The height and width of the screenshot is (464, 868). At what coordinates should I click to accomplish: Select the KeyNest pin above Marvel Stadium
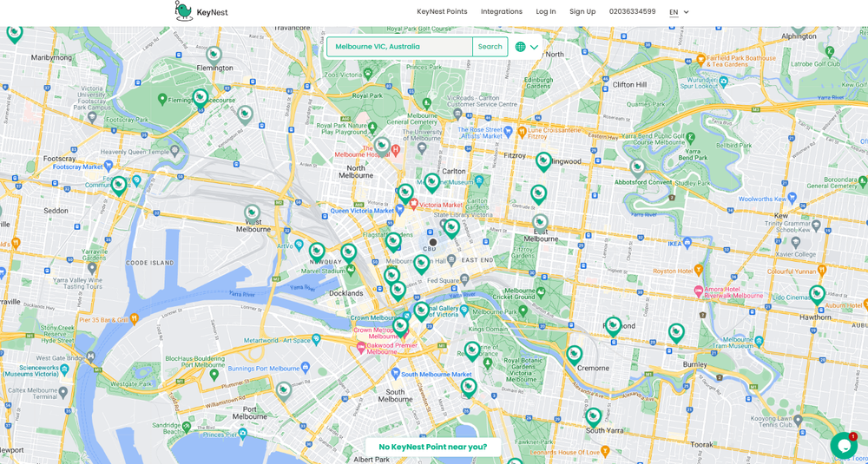[x=349, y=253]
